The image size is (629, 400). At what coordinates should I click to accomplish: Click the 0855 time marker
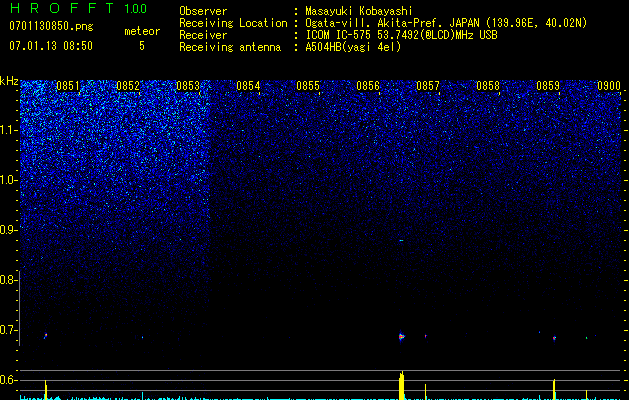(308, 86)
